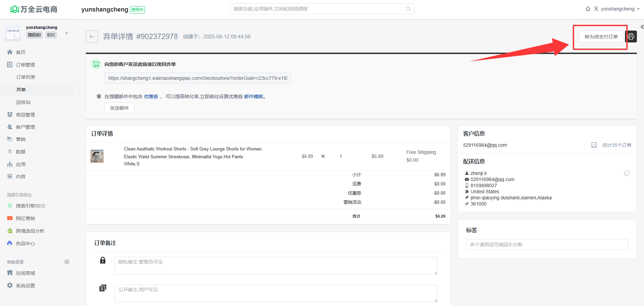Open the 邮件模板 link
The image size is (644, 306).
(253, 96)
